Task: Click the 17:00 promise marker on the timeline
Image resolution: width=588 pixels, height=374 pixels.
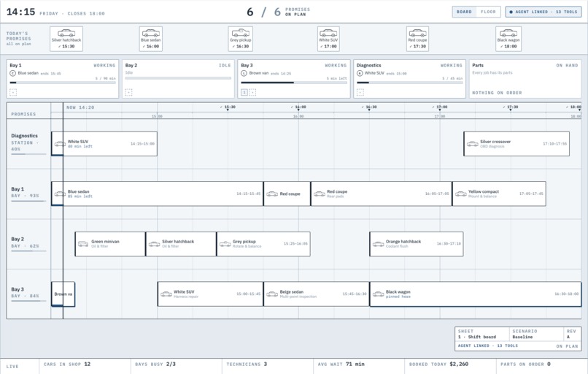Action: 440,107
